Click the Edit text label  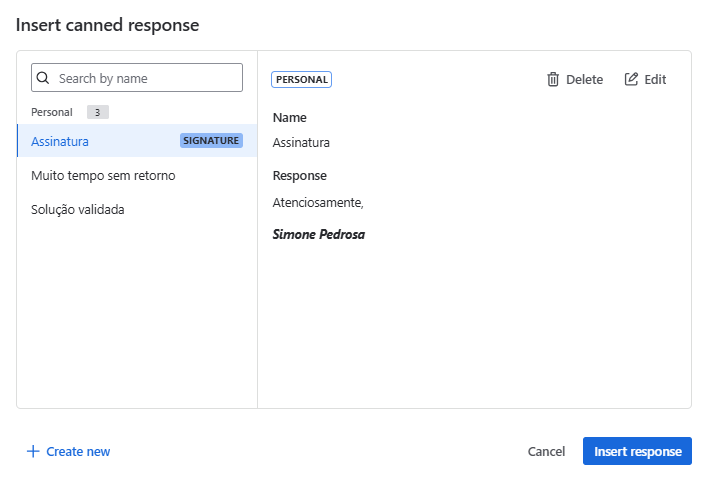pos(655,80)
